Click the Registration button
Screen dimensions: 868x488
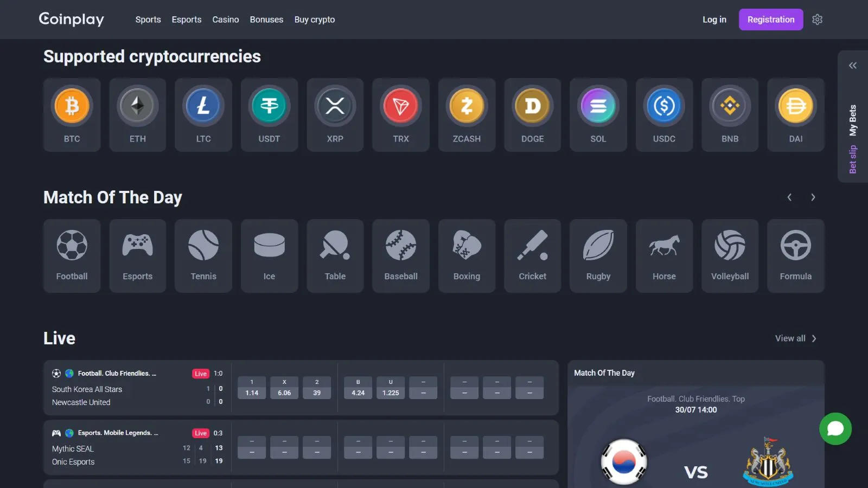[771, 20]
